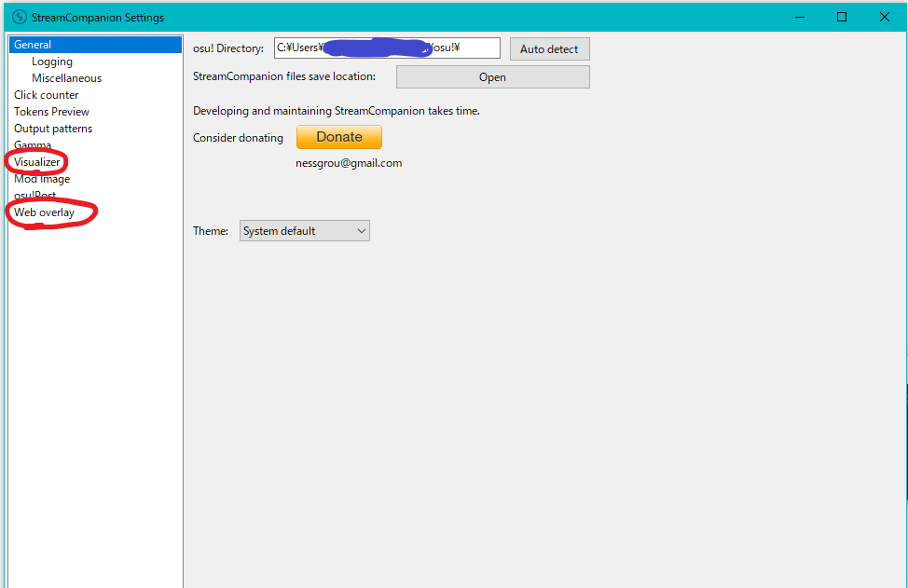Click the Auto detect button

(x=549, y=49)
